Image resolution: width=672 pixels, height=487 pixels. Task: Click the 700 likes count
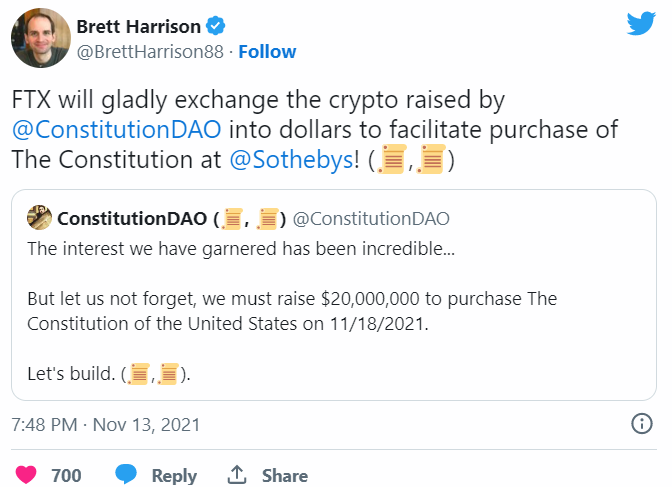coord(66,476)
